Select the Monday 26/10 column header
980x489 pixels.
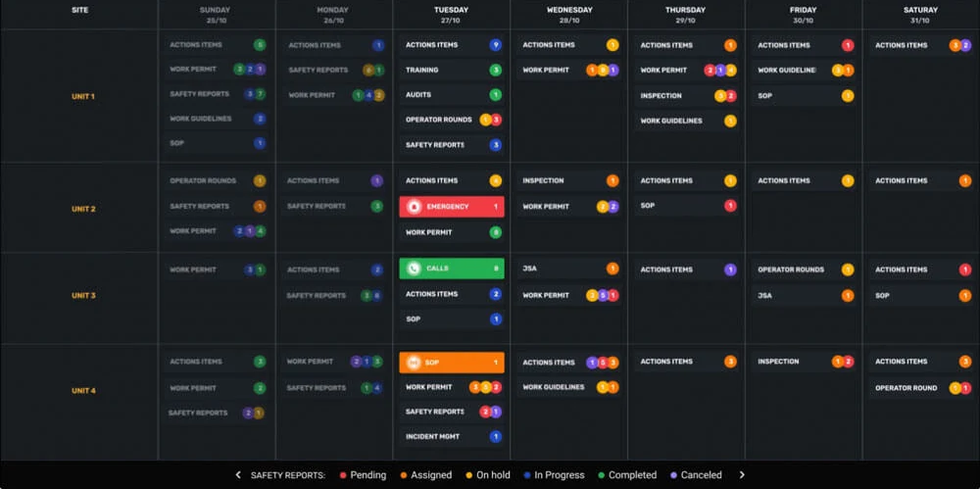[334, 15]
